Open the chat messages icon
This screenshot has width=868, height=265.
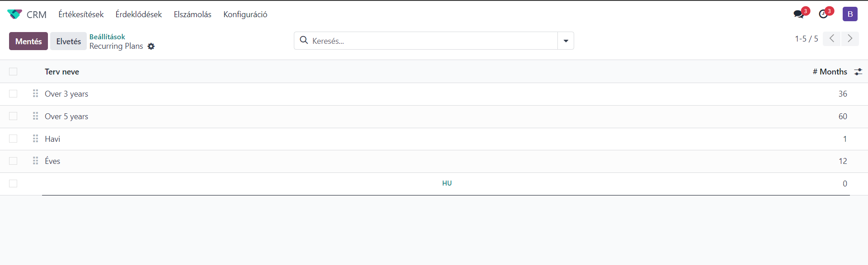[x=799, y=14]
